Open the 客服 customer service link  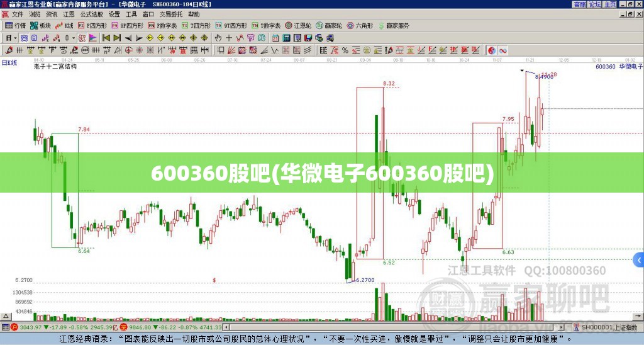(x=579, y=4)
